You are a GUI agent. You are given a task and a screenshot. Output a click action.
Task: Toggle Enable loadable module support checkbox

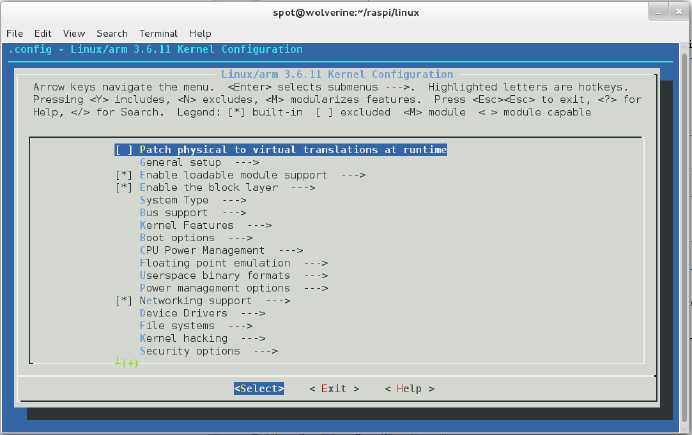[x=124, y=175]
